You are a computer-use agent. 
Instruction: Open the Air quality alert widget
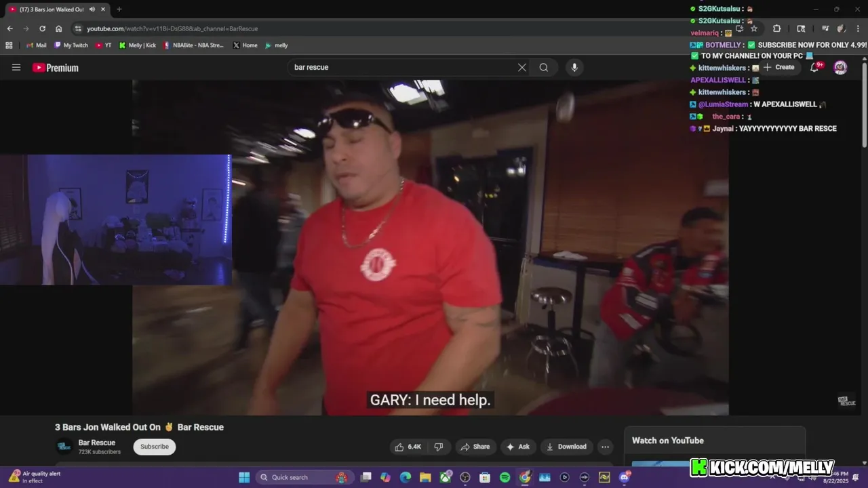point(35,477)
